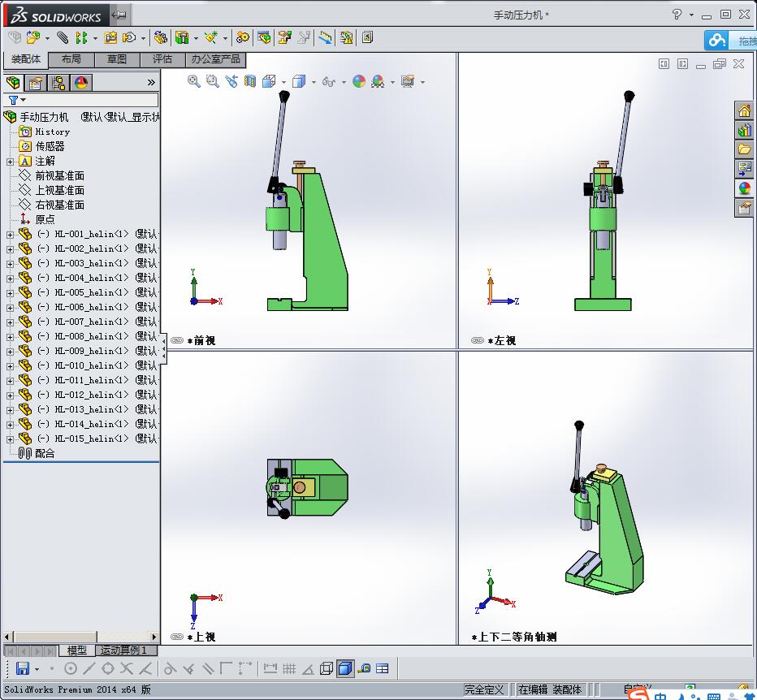Open the PropertyManager tab icon

pos(35,83)
